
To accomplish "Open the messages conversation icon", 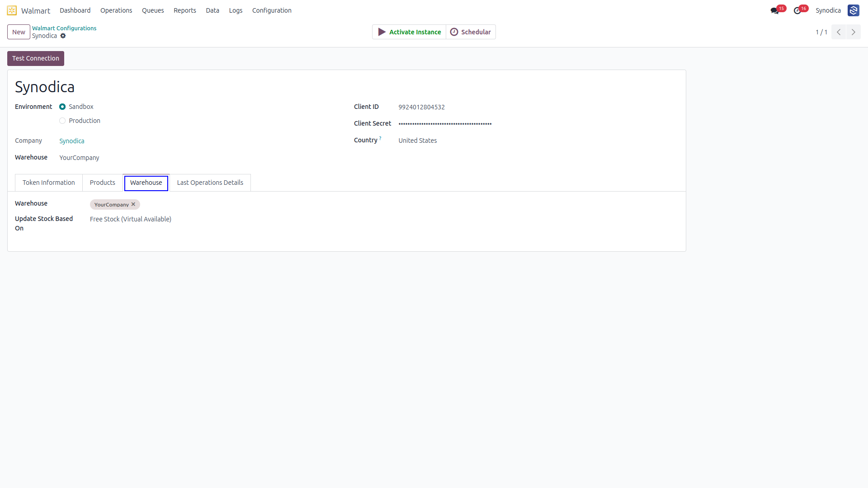I will pos(774,10).
